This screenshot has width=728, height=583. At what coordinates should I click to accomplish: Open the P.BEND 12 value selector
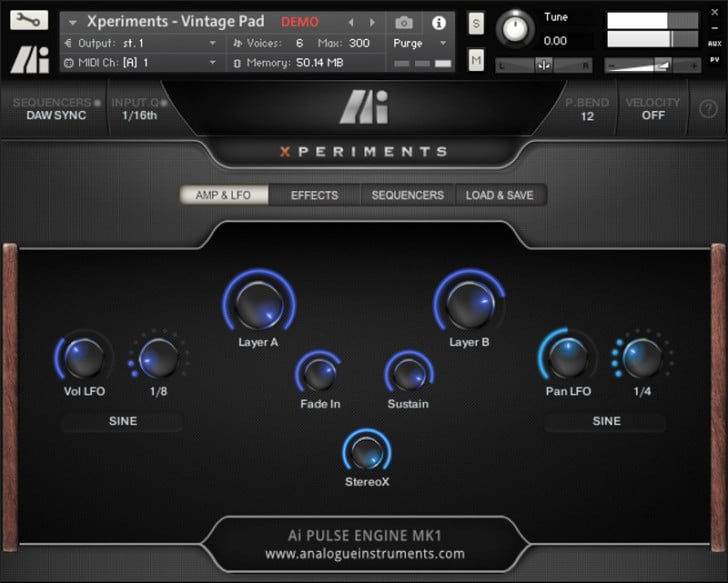[587, 109]
